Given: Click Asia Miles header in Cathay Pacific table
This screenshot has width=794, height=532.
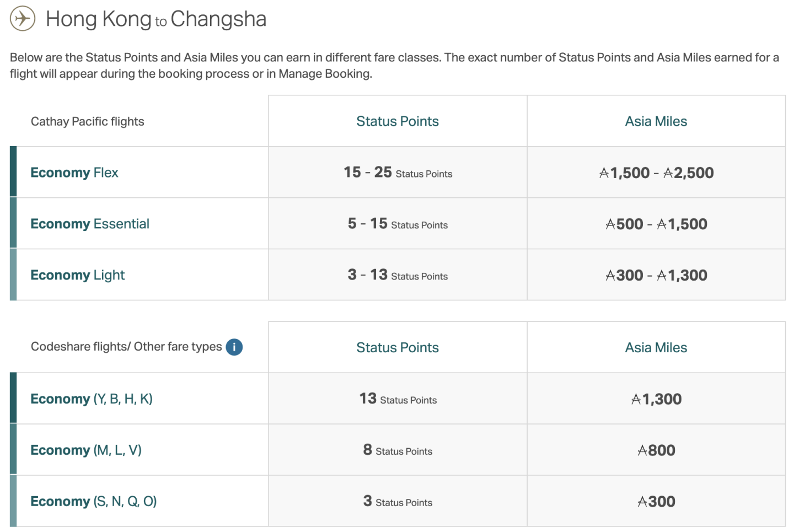Looking at the screenshot, I should 656,121.
